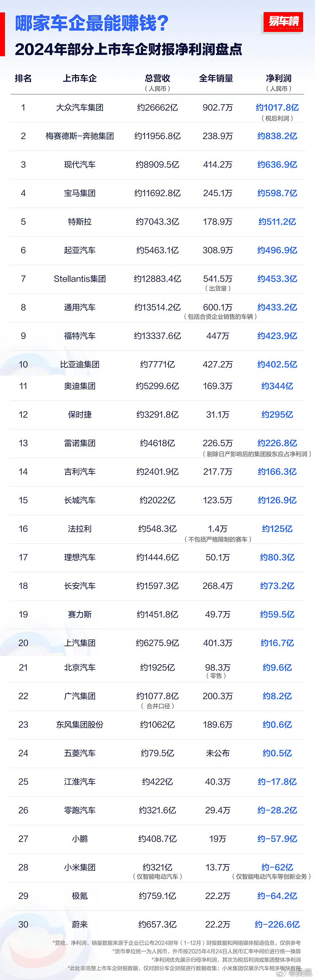Click 蔚来 net profit 约-226.6亿
This screenshot has width=315, height=980.
[x=277, y=925]
